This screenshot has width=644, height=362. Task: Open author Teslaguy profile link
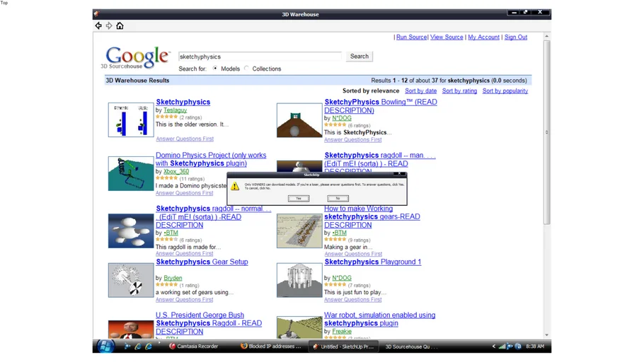pos(175,110)
